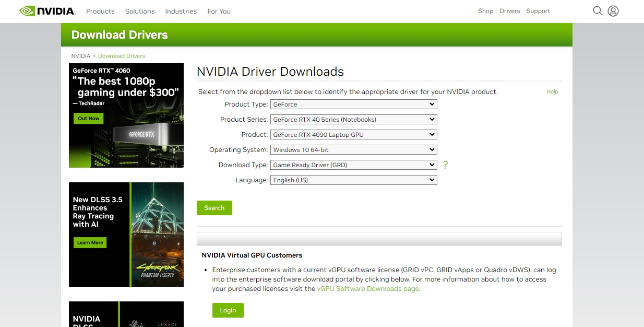The height and width of the screenshot is (327, 644).
Task: Open the Products menu
Action: click(100, 11)
